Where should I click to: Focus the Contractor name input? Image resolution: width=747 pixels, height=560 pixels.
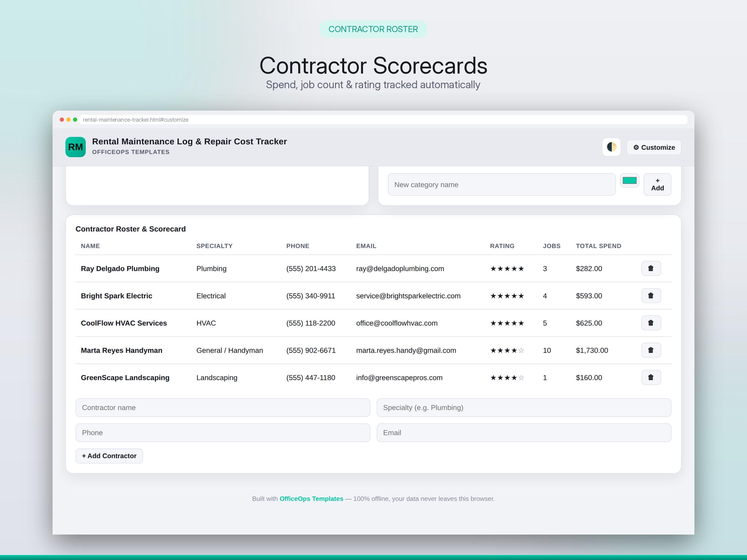click(222, 407)
